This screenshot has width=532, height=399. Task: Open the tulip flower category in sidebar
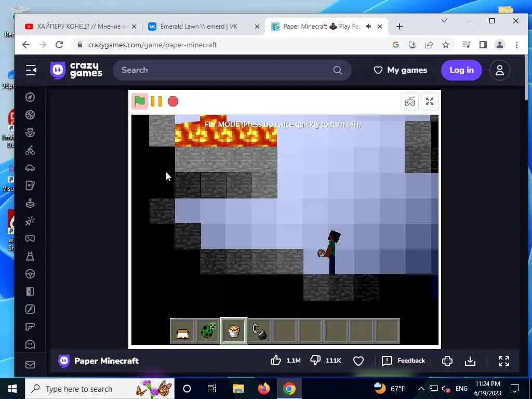point(30,132)
